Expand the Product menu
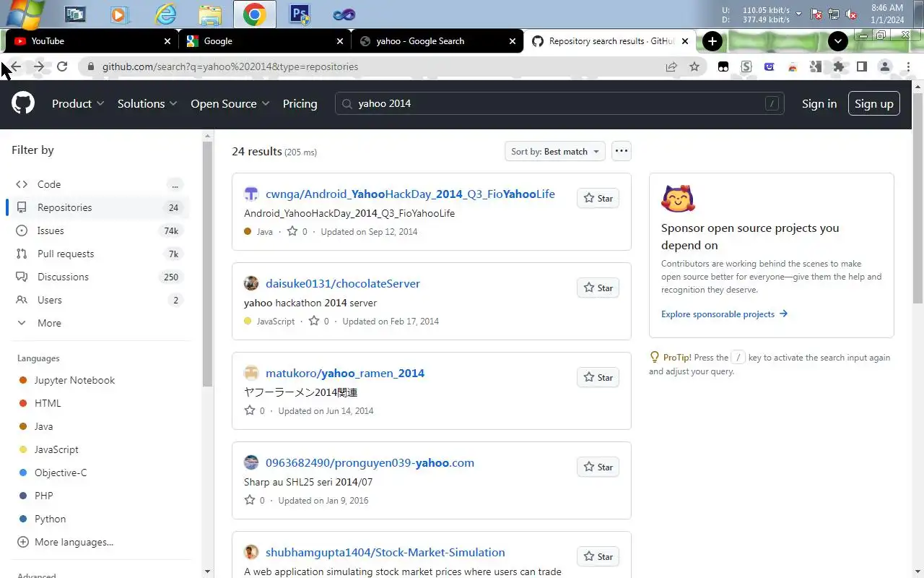Viewport: 924px width, 578px height. (x=78, y=103)
